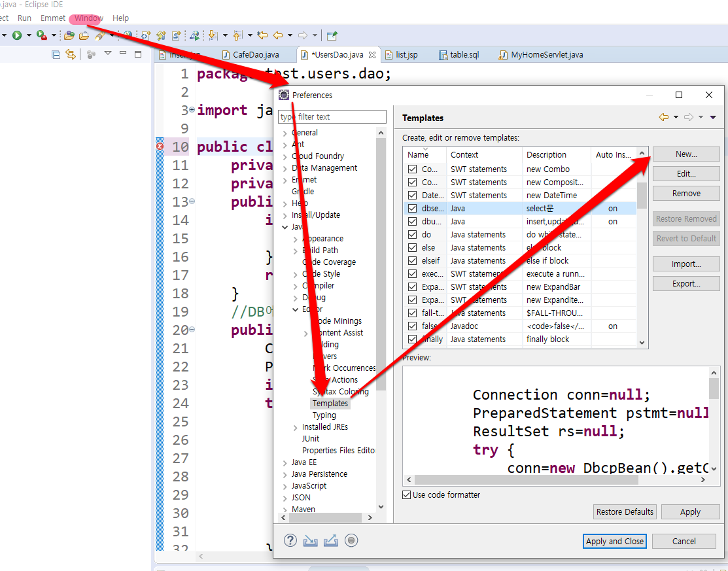Click Link with Editor double-arrow icon

click(71, 55)
